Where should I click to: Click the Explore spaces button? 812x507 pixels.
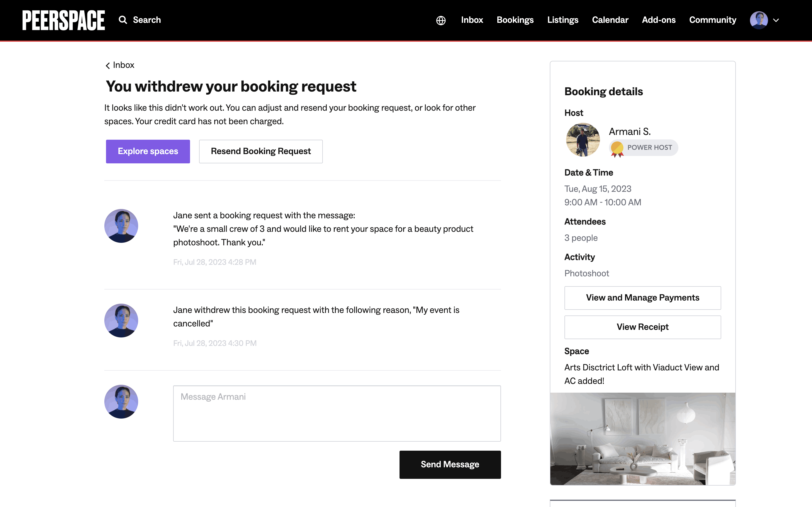click(148, 152)
